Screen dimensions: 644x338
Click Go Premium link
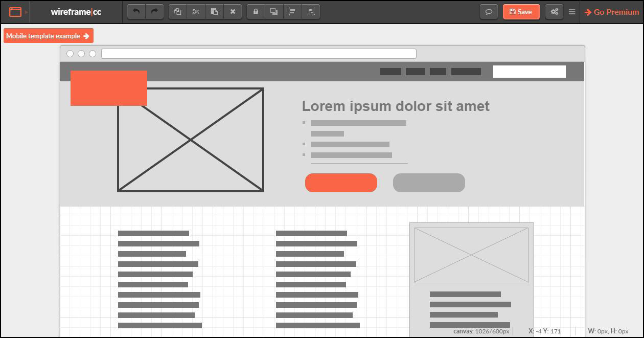click(x=612, y=12)
